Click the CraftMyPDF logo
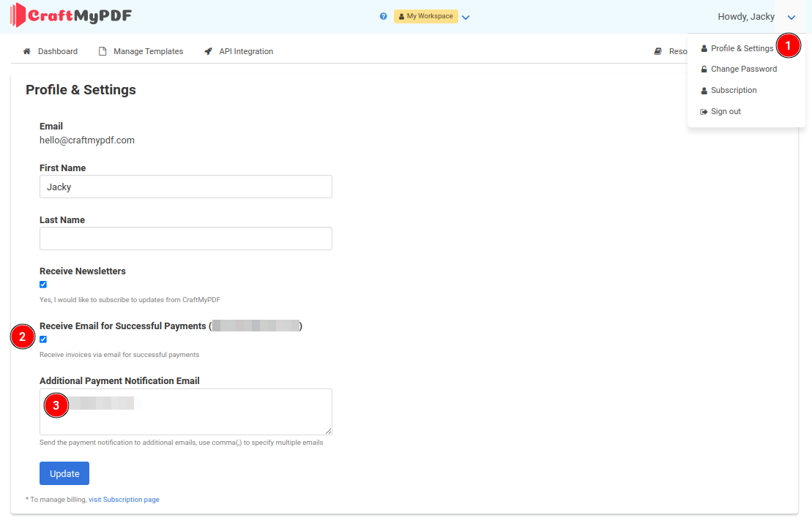 [x=71, y=15]
